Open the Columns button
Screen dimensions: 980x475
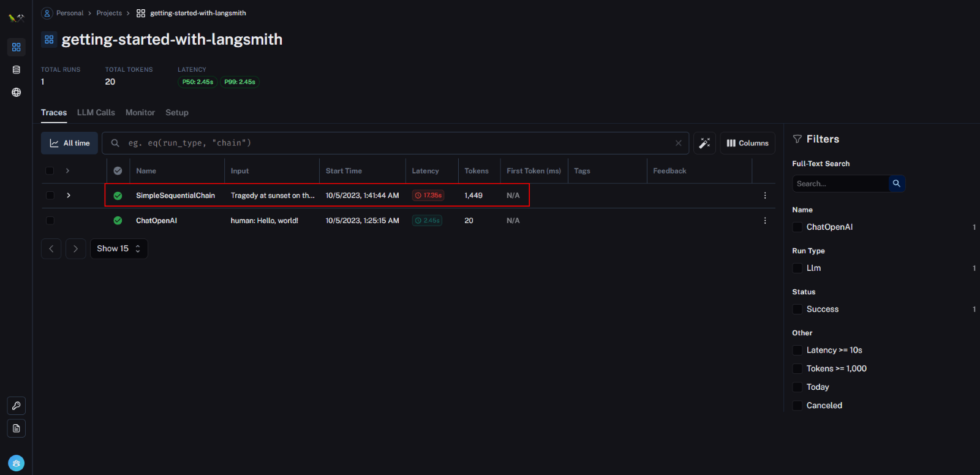pos(747,143)
